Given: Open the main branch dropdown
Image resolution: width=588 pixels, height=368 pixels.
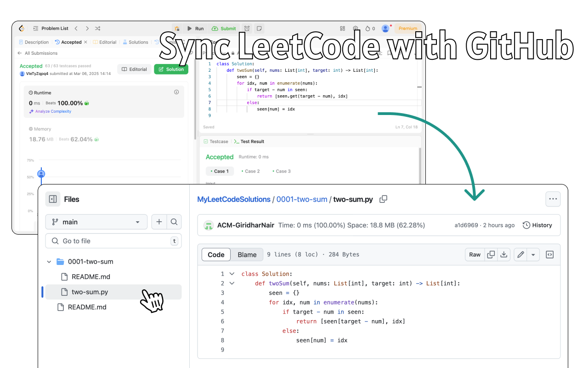Looking at the screenshot, I should [x=96, y=222].
